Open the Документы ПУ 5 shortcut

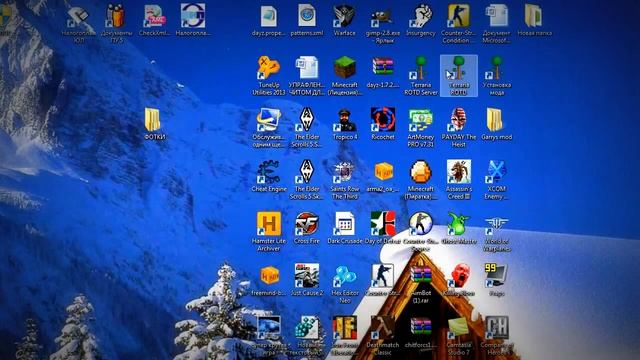[x=116, y=24]
